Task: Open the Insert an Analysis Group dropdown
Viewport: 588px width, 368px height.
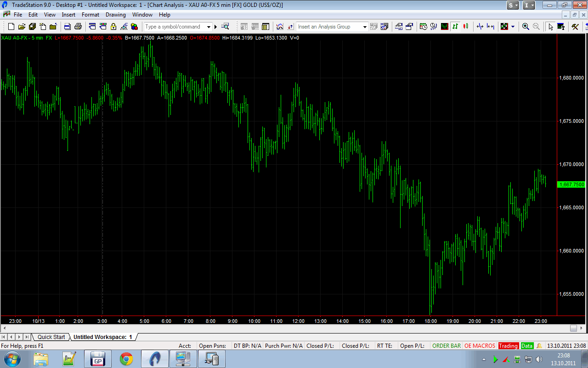Action: (365, 27)
